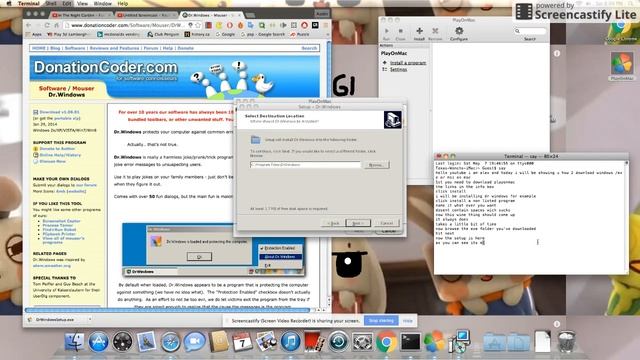This screenshot has height=360, width=640.
Task: Open Chrome hamburger menu icon
Action: pyautogui.click(x=325, y=25)
